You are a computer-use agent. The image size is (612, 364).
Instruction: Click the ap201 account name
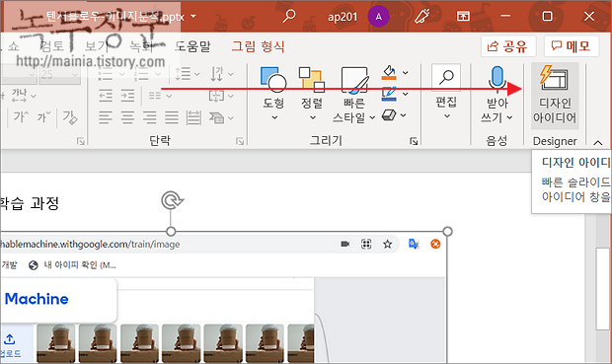point(343,17)
